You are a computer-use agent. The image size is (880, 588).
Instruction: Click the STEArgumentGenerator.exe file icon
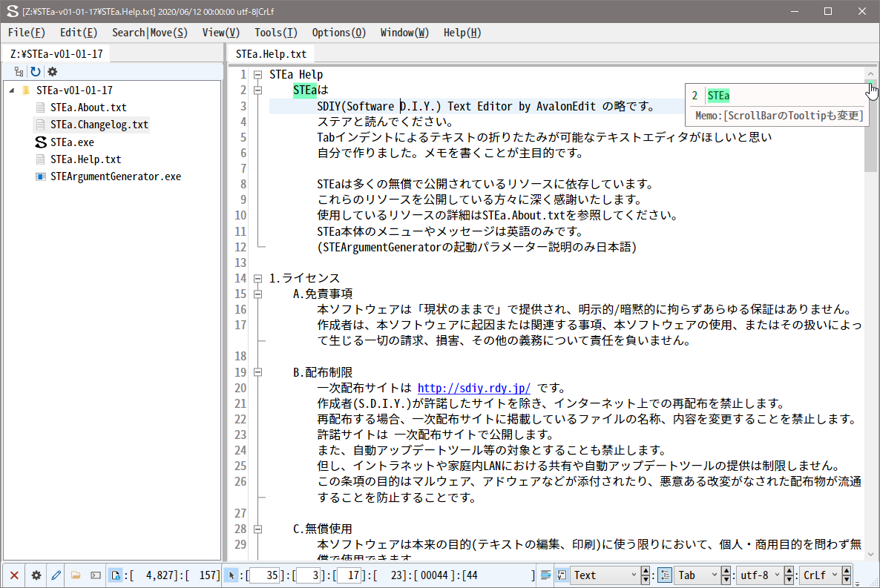pyautogui.click(x=40, y=176)
